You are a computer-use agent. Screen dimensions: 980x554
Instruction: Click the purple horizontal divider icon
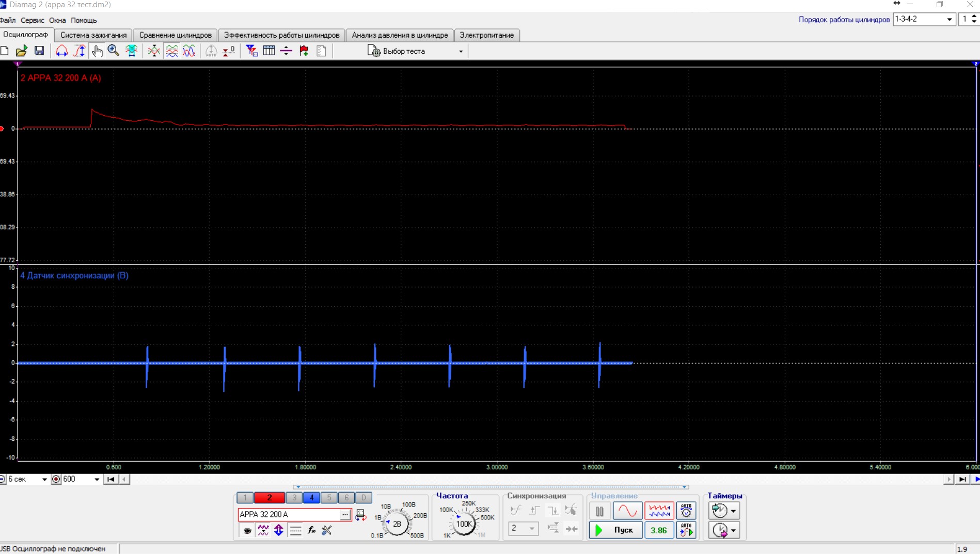point(286,51)
